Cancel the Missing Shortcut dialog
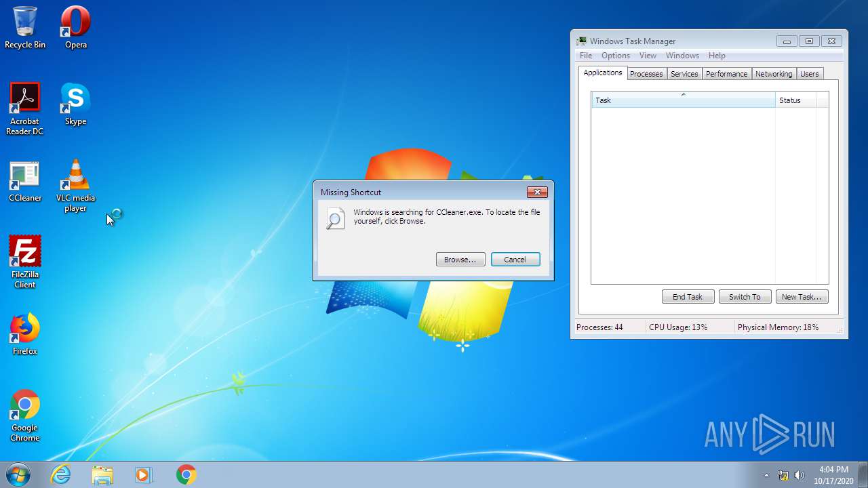 (x=515, y=260)
